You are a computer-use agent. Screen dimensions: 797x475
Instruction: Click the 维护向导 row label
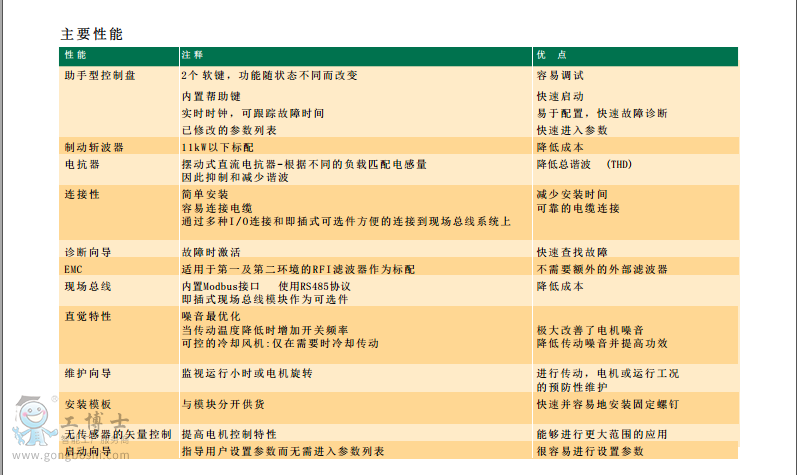pyautogui.click(x=87, y=373)
